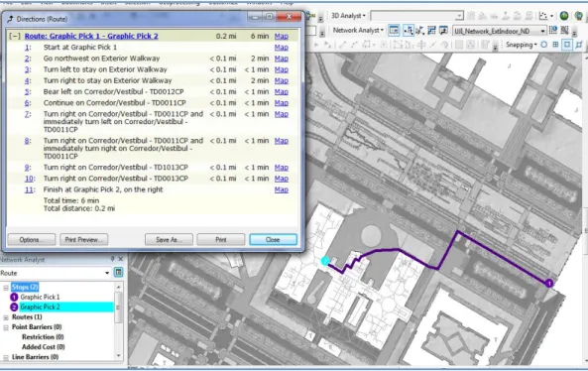Click the Close button in Directions window

(x=273, y=239)
